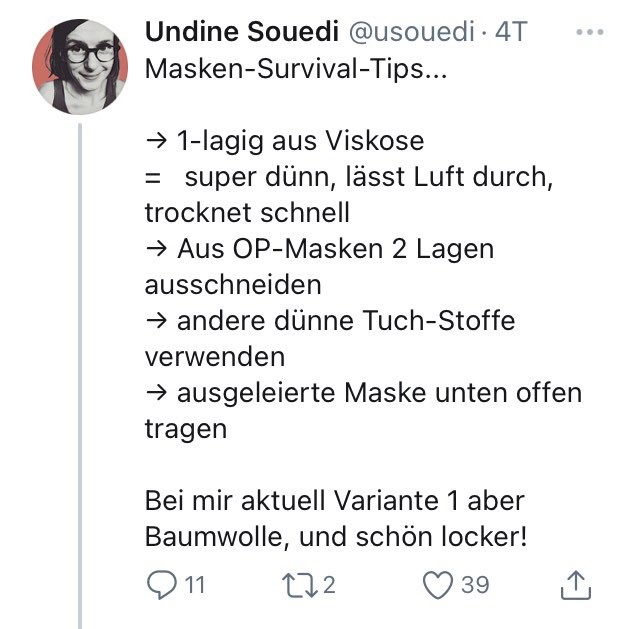640x629 pixels.
Task: Open the @usouedi handle link
Action: click(x=410, y=32)
